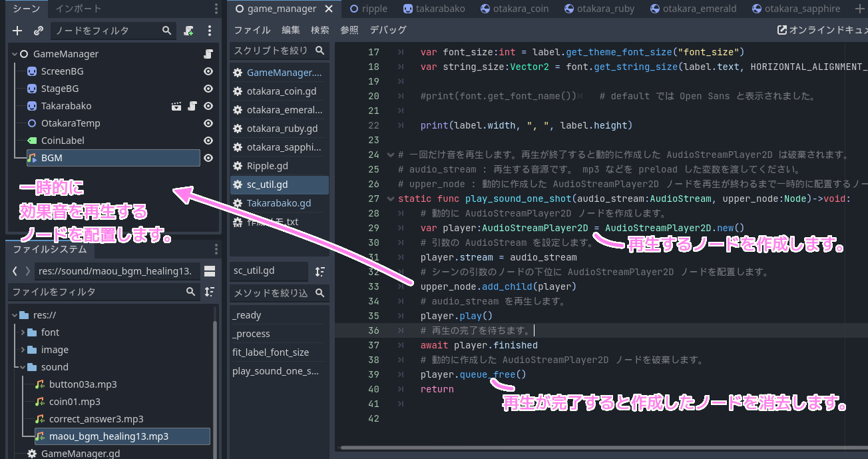Click the magnifier icon in the node filter
Image resolution: width=868 pixels, height=459 pixels.
point(168,31)
